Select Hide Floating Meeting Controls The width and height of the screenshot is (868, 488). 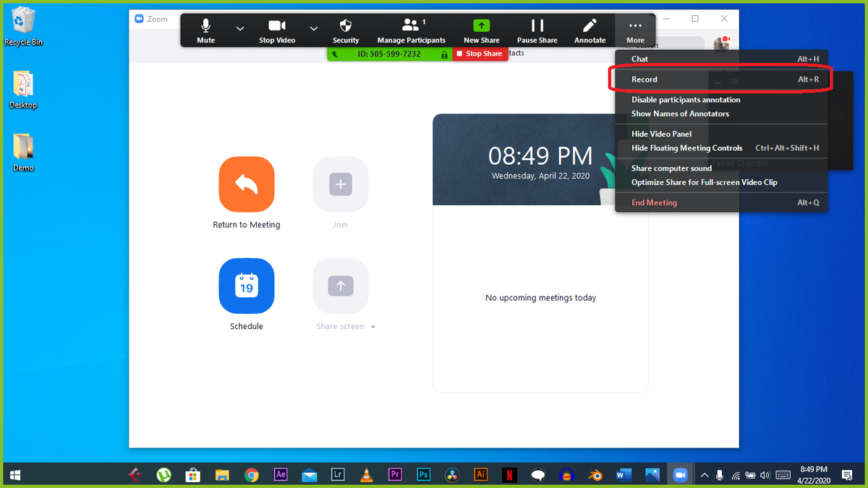click(x=721, y=147)
